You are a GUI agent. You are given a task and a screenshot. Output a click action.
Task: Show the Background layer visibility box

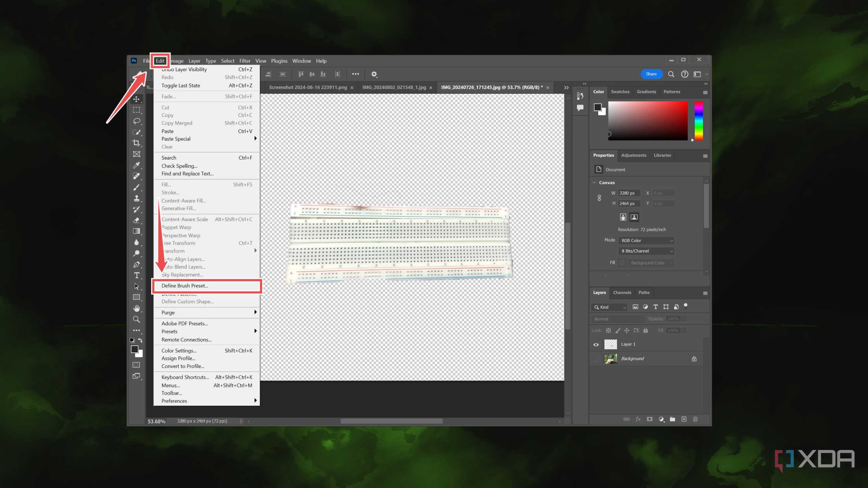[596, 359]
